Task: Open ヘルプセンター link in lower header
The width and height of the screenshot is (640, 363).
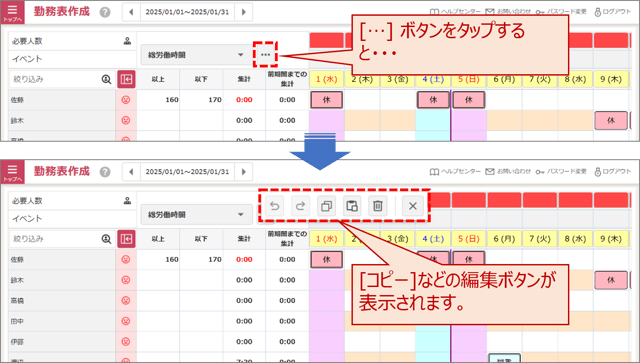Action: [x=455, y=171]
